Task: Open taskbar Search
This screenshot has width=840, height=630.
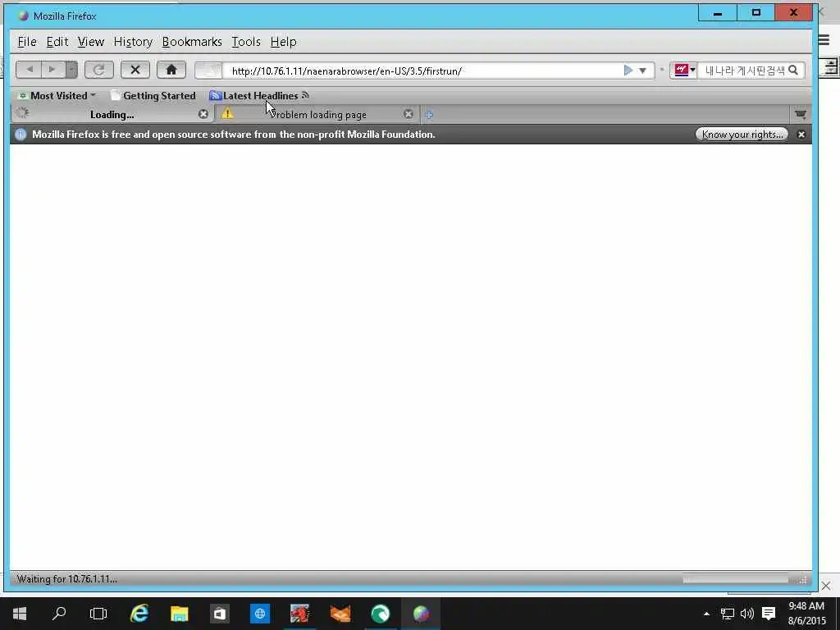Action: coord(59,614)
